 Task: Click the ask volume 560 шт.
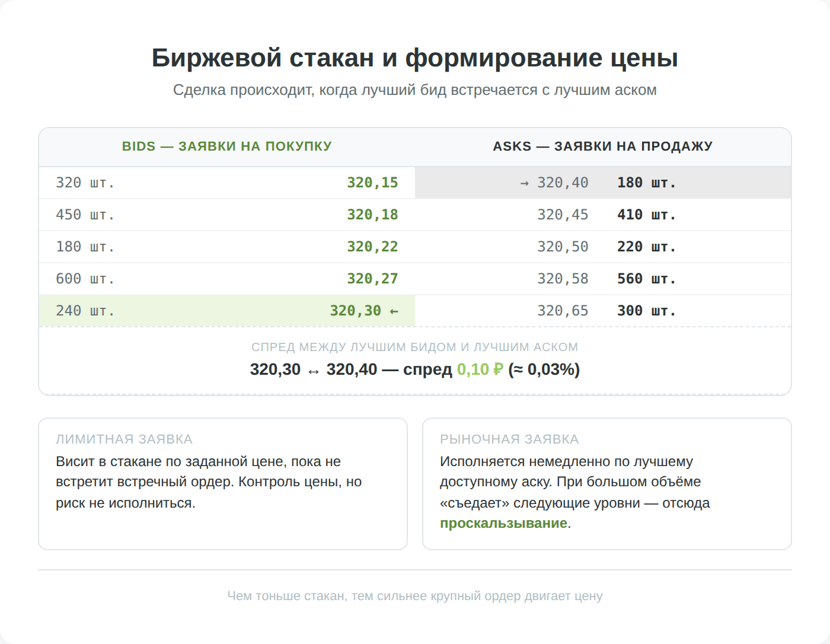click(x=647, y=279)
